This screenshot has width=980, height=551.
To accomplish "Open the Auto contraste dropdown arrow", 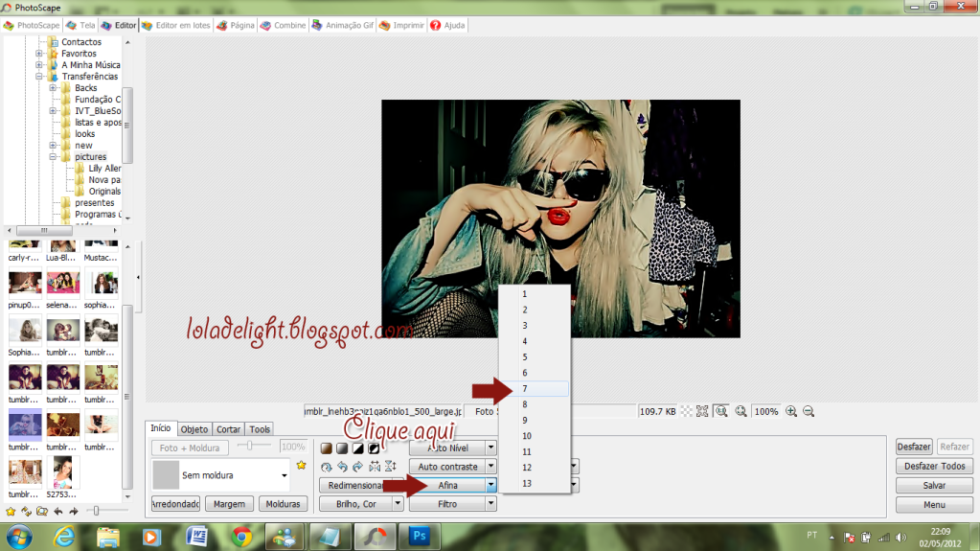I will [491, 467].
